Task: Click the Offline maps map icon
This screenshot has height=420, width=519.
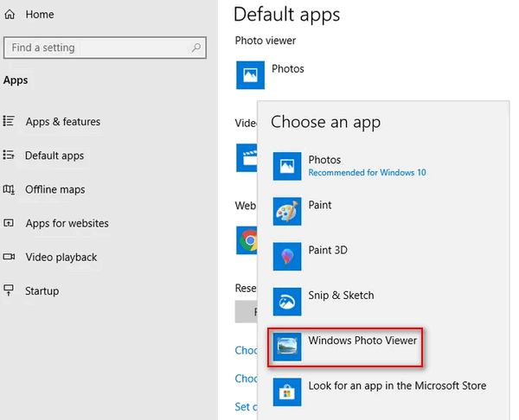Action: tap(9, 189)
